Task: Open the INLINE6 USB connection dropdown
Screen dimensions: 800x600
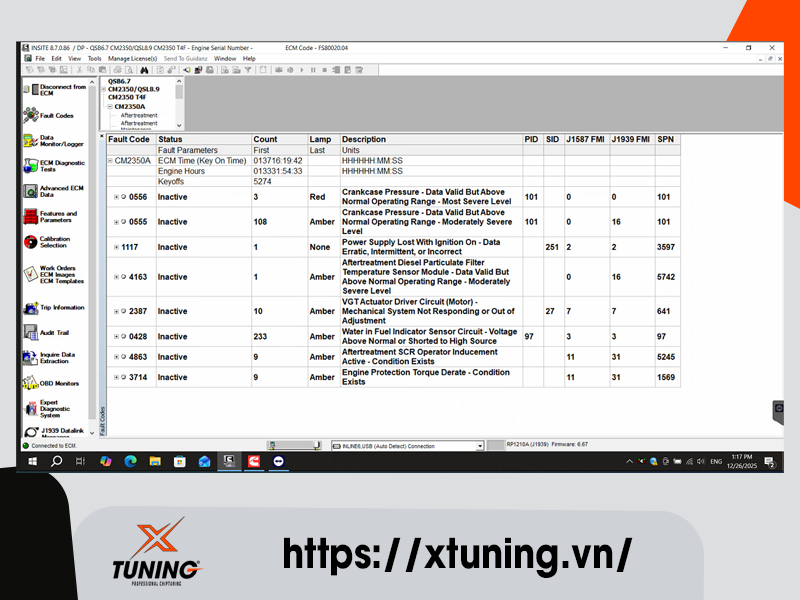Action: [x=480, y=446]
